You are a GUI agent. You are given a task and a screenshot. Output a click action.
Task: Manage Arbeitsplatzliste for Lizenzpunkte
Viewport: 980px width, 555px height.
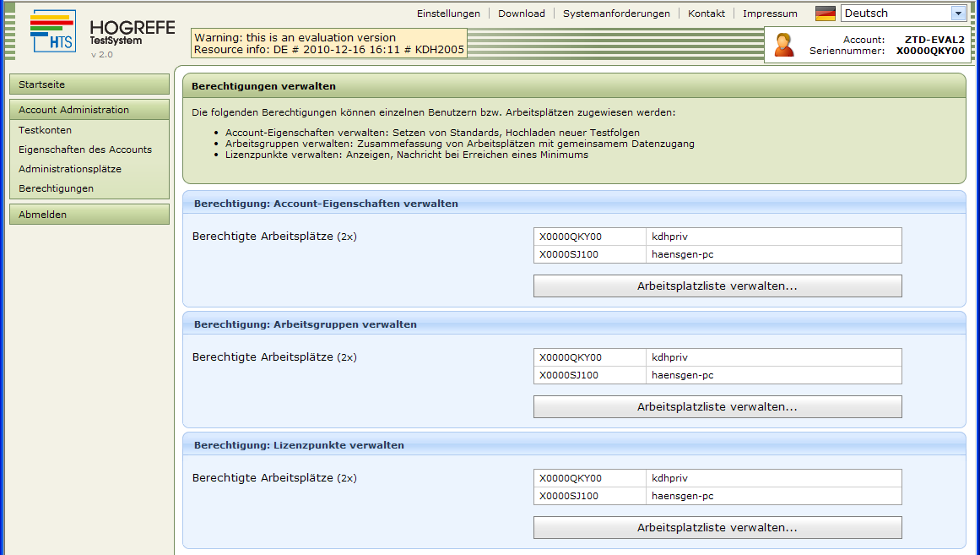click(717, 528)
